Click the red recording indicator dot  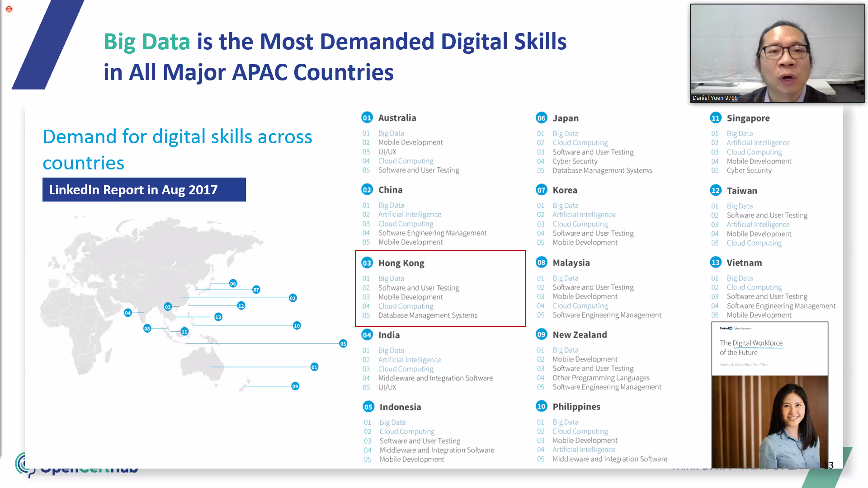(x=9, y=9)
